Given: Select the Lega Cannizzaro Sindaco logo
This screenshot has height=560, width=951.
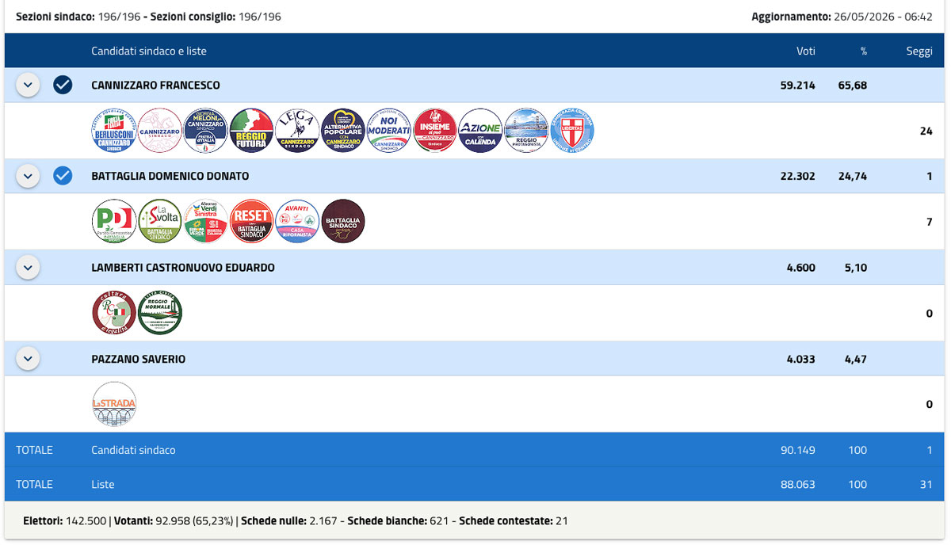Looking at the screenshot, I should (x=297, y=131).
